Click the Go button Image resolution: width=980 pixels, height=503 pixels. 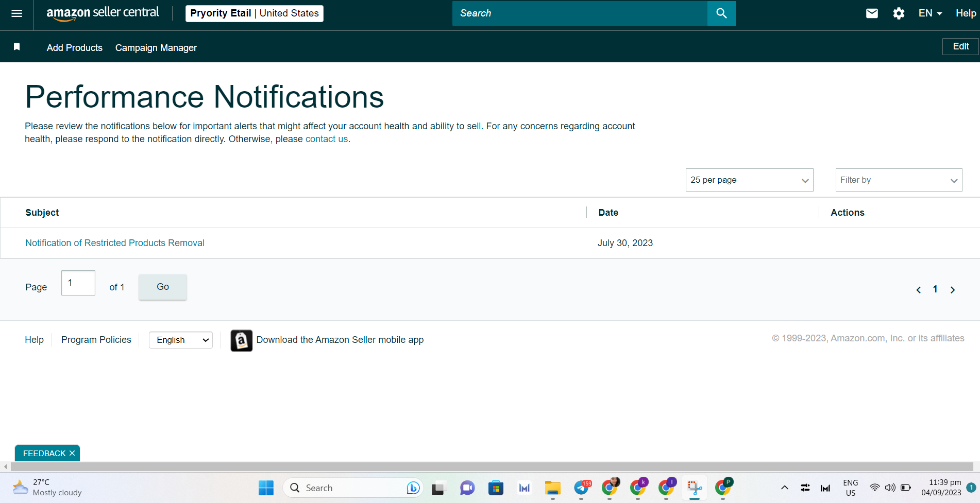(x=163, y=287)
